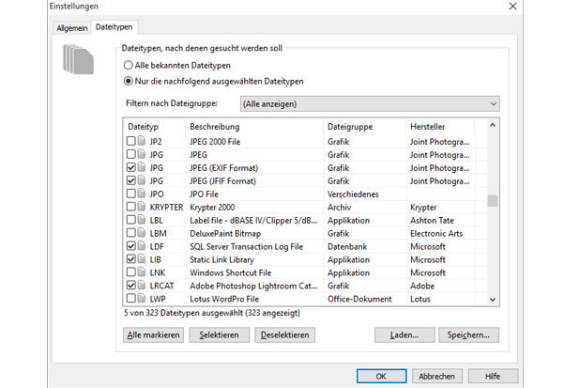The image size is (580, 388).
Task: Check the LNK Windows Shortcut checkbox
Action: click(x=131, y=272)
